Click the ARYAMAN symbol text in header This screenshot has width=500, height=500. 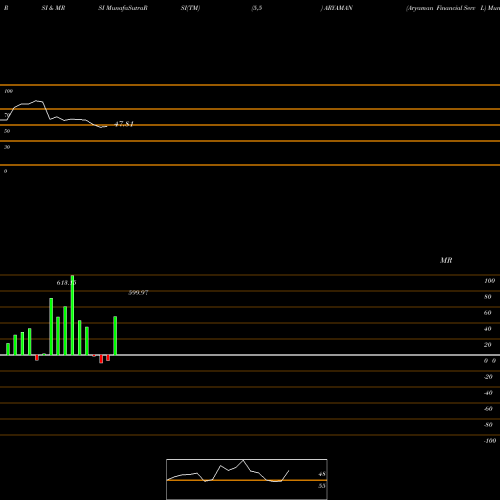pos(338,8)
